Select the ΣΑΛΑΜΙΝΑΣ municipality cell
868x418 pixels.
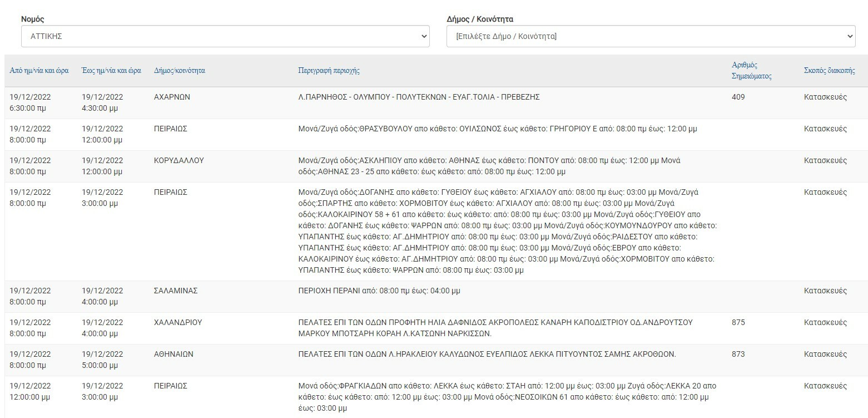pos(176,291)
